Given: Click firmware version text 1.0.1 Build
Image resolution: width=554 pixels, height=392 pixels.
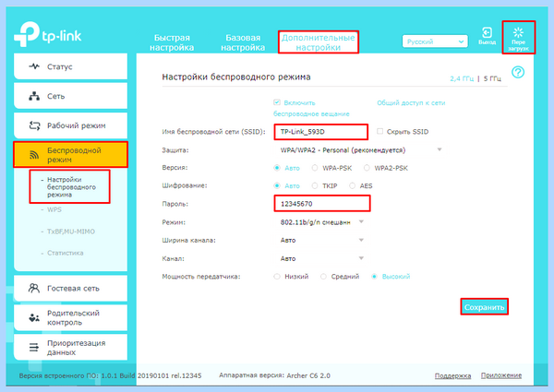Looking at the screenshot, I should point(118,375).
